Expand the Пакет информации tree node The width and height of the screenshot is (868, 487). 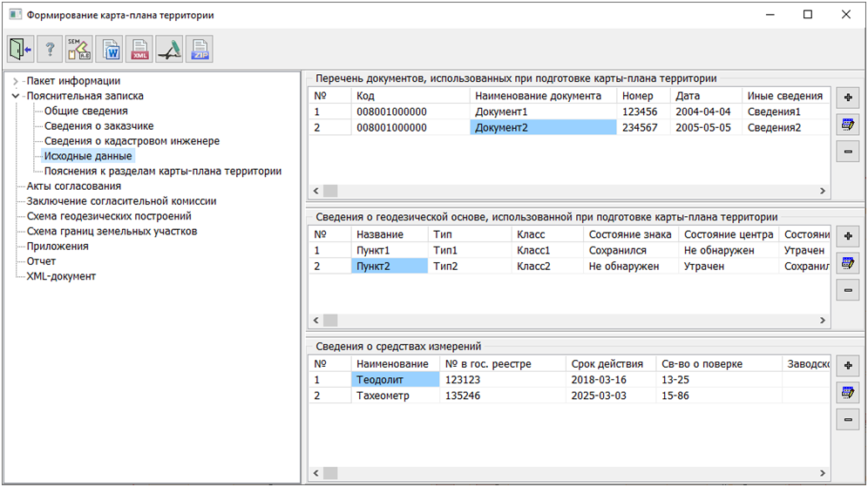click(x=15, y=81)
